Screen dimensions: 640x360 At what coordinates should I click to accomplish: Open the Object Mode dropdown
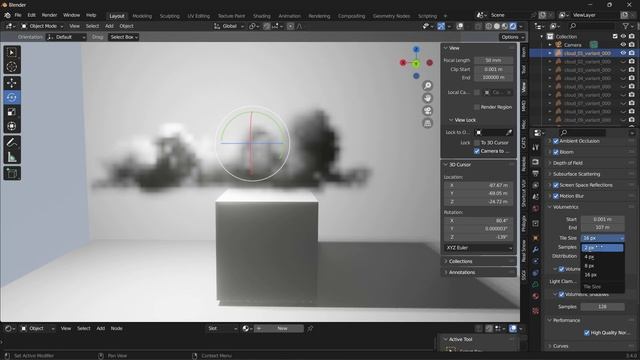(x=42, y=26)
